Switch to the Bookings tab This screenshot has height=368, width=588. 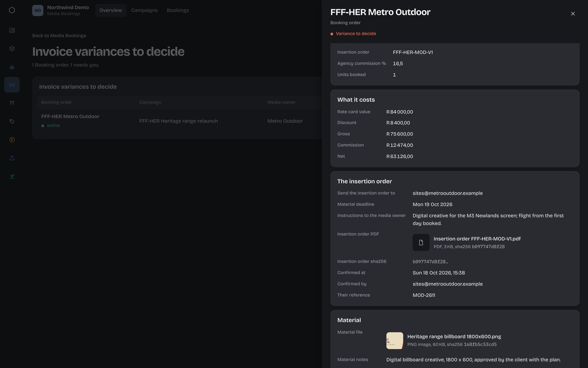pos(178,10)
